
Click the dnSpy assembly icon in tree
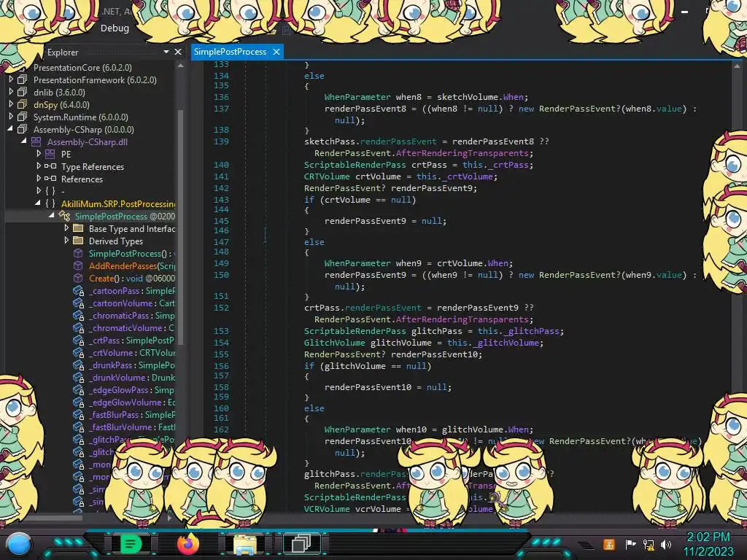[23, 104]
